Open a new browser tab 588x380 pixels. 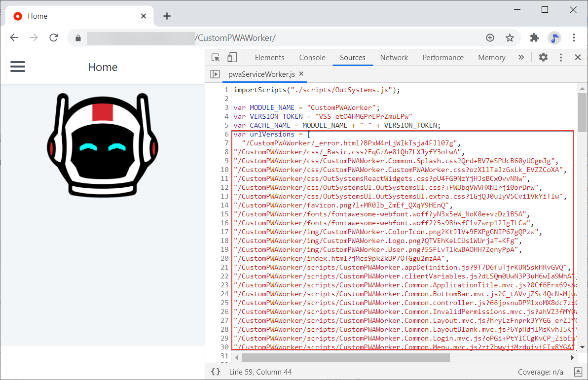point(167,16)
